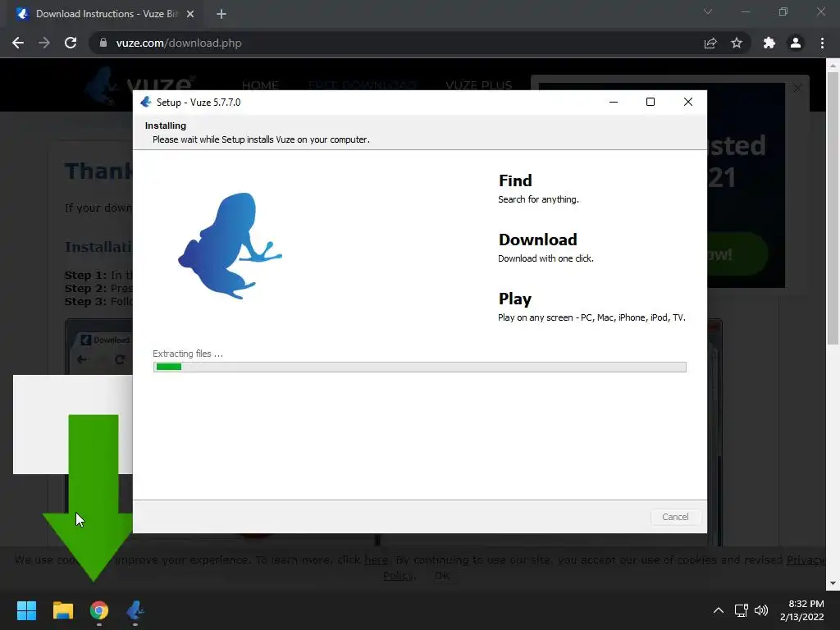Click the Find heading in installer
840x630 pixels.
point(515,180)
